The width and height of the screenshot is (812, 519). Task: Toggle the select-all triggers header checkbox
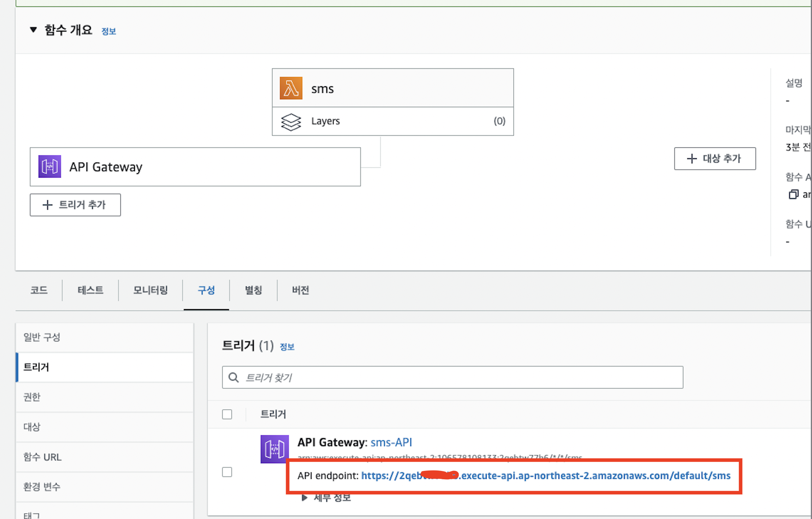[x=227, y=414]
